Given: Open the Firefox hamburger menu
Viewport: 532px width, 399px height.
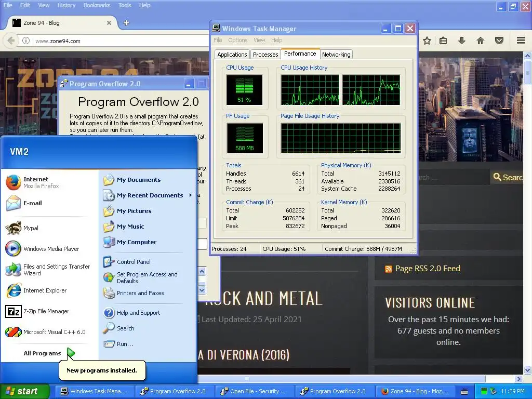Looking at the screenshot, I should (521, 41).
